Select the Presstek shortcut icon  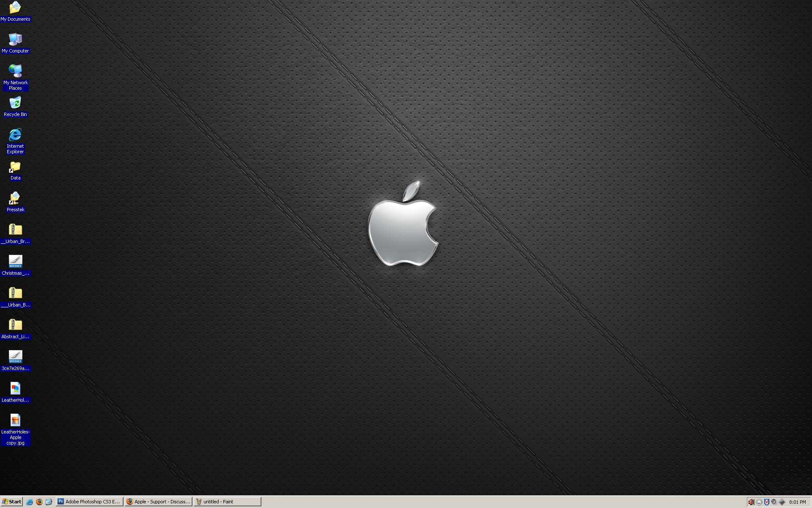pos(15,198)
